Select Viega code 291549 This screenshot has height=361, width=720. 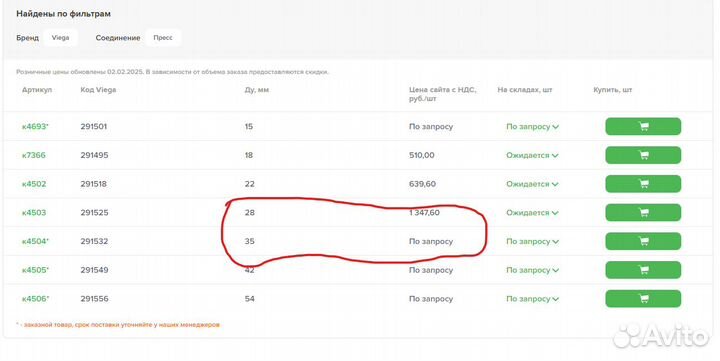pyautogui.click(x=94, y=270)
